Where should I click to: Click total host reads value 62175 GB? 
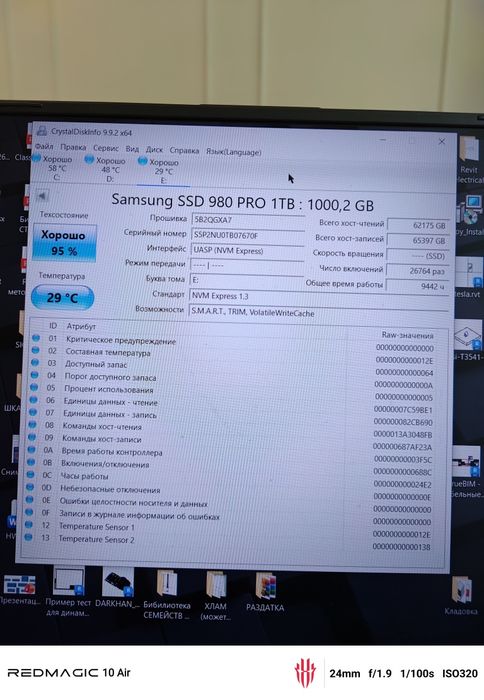(418, 225)
